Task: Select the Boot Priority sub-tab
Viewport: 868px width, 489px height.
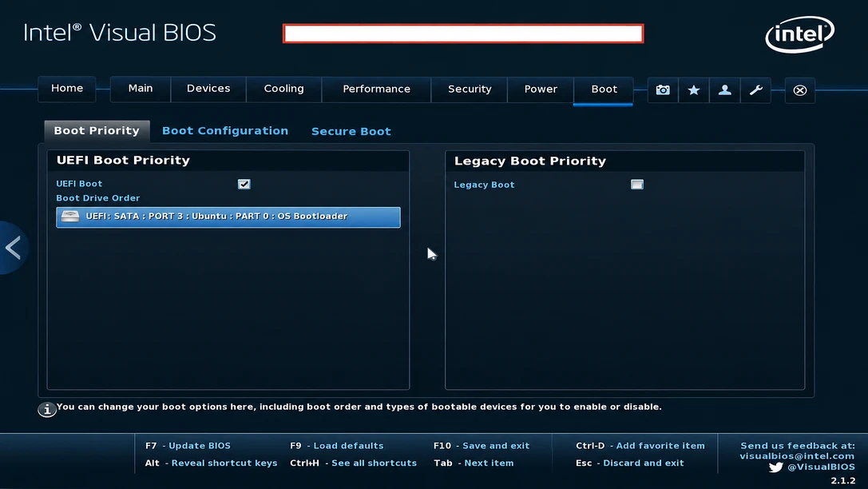Action: click(97, 131)
